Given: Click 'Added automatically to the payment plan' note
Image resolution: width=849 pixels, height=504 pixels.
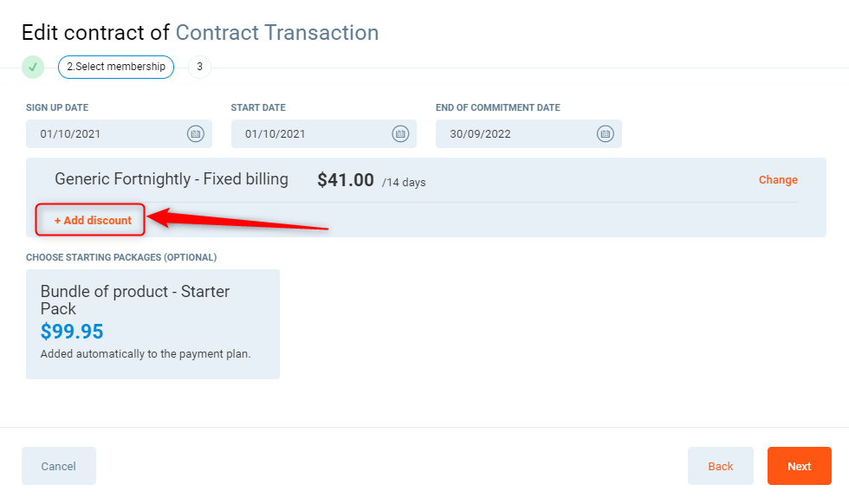Looking at the screenshot, I should 146,354.
